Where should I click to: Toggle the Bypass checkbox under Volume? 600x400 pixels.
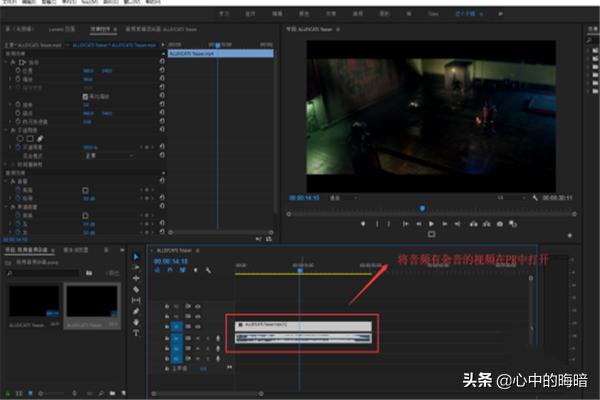85,190
